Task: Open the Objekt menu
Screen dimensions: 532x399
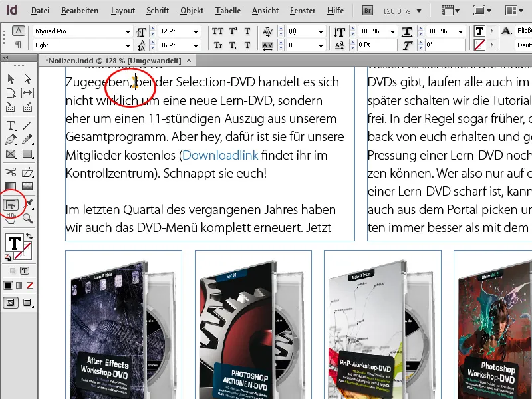Action: (x=192, y=11)
